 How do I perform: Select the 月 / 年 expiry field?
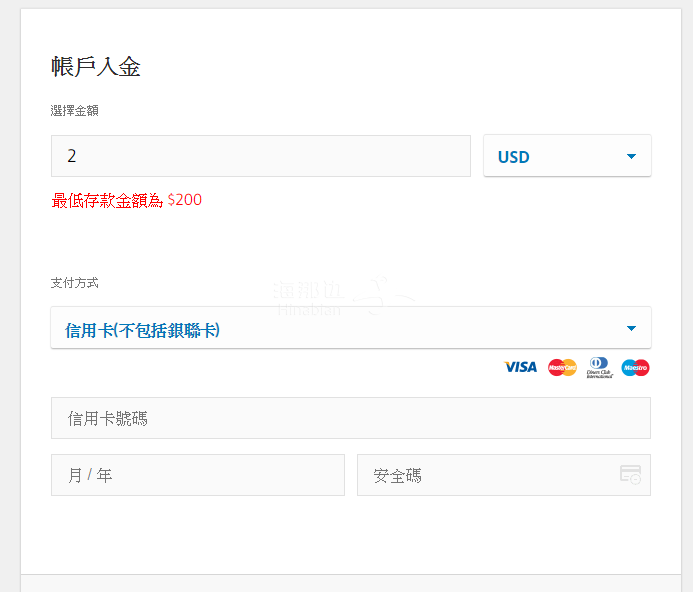197,475
